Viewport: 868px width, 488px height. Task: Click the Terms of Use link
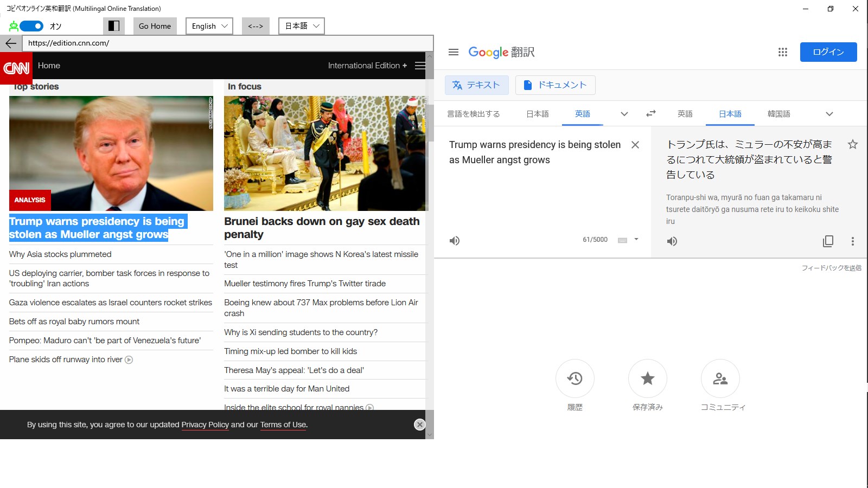pos(283,425)
